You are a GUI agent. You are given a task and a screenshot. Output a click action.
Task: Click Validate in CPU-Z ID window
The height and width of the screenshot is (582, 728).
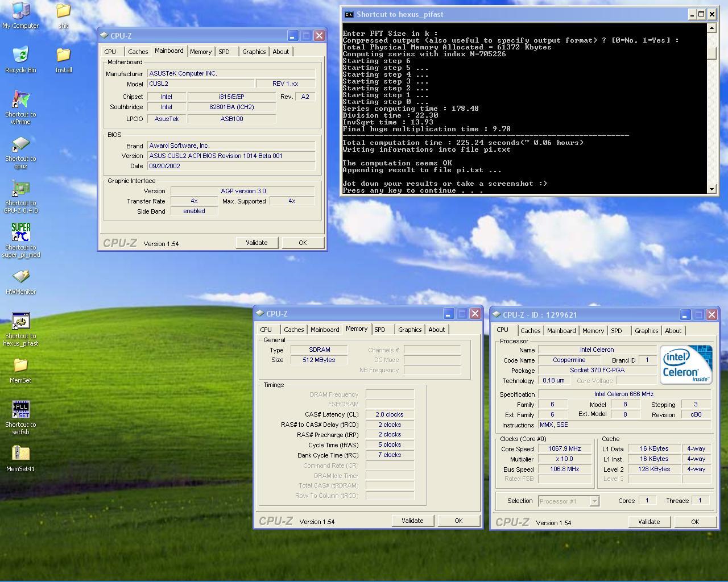(x=649, y=522)
